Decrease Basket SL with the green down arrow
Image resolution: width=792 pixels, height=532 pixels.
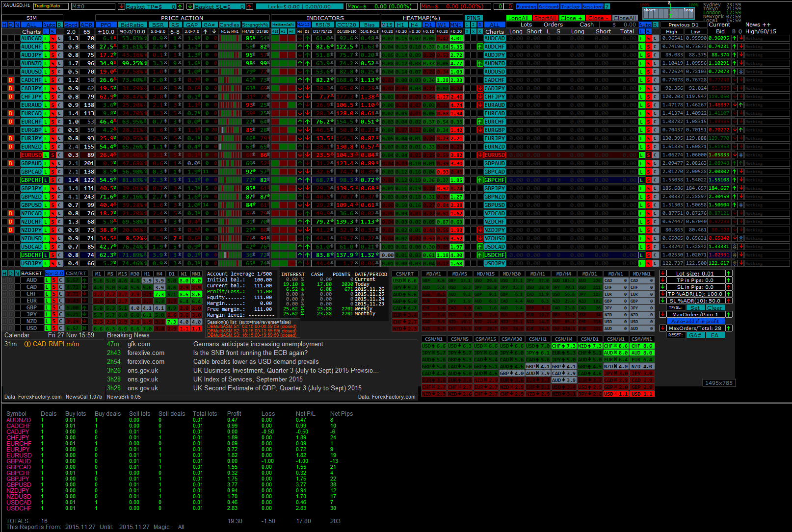pyautogui.click(x=190, y=6)
